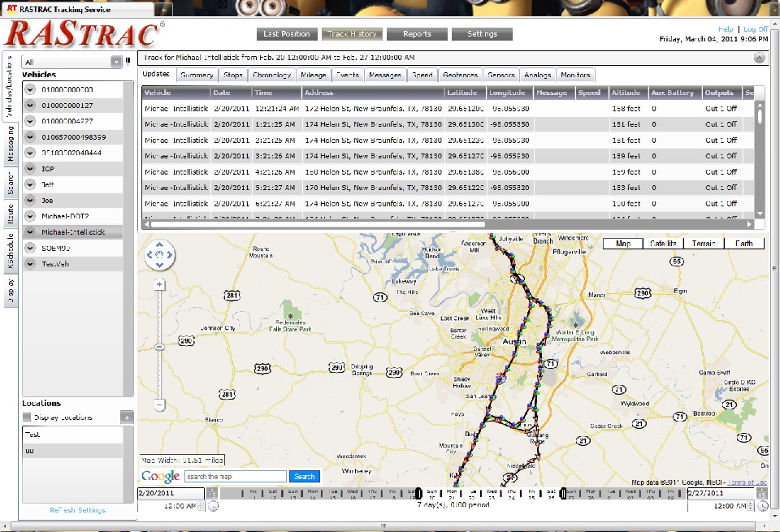Image resolution: width=780 pixels, height=532 pixels.
Task: Select the Test location
Action: [x=72, y=435]
